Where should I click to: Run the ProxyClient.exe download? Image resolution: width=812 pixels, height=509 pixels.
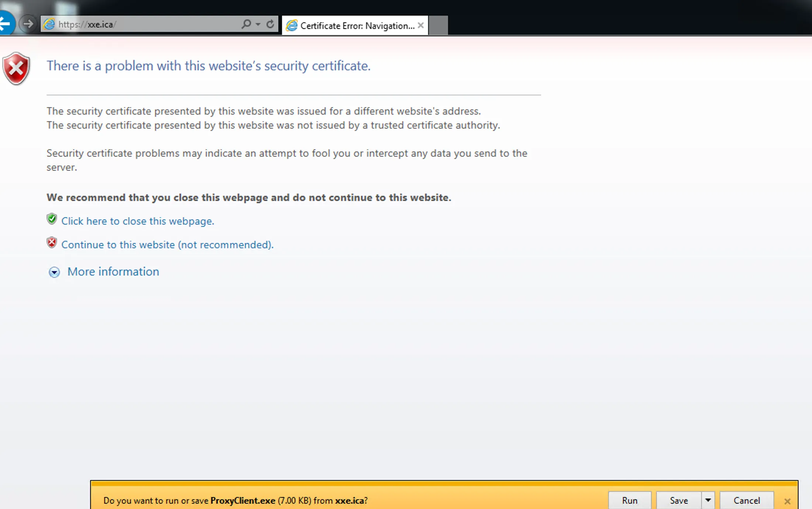click(630, 500)
